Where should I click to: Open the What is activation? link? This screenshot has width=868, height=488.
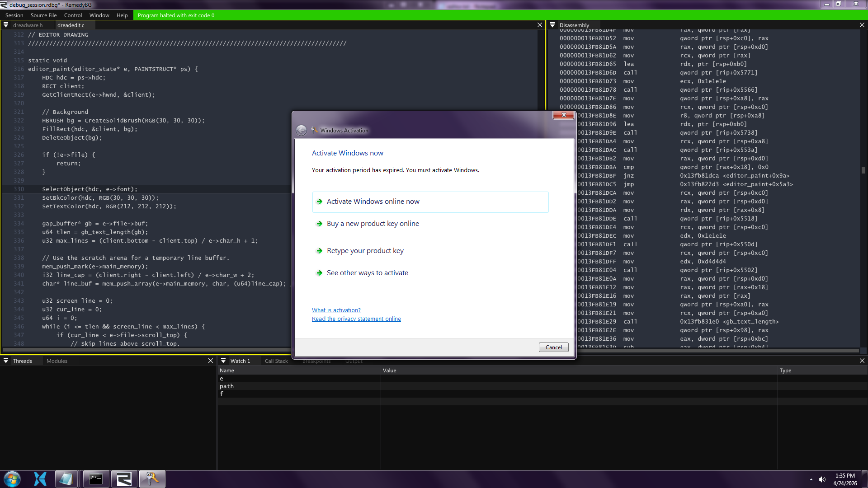pyautogui.click(x=336, y=310)
